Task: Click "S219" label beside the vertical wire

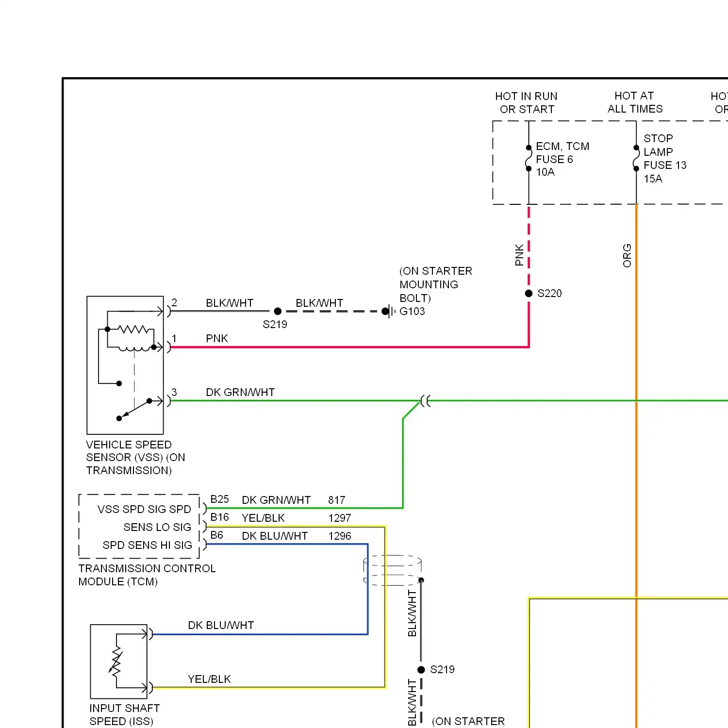Action: click(442, 670)
